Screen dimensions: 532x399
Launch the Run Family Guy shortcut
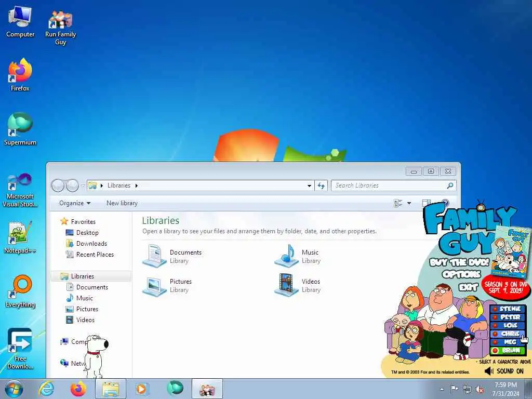(60, 27)
